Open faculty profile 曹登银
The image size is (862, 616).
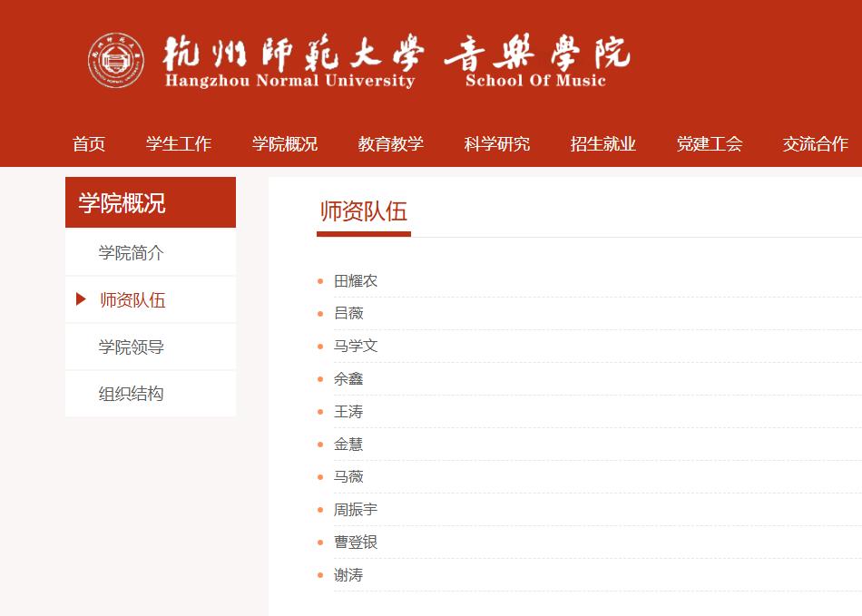click(356, 543)
